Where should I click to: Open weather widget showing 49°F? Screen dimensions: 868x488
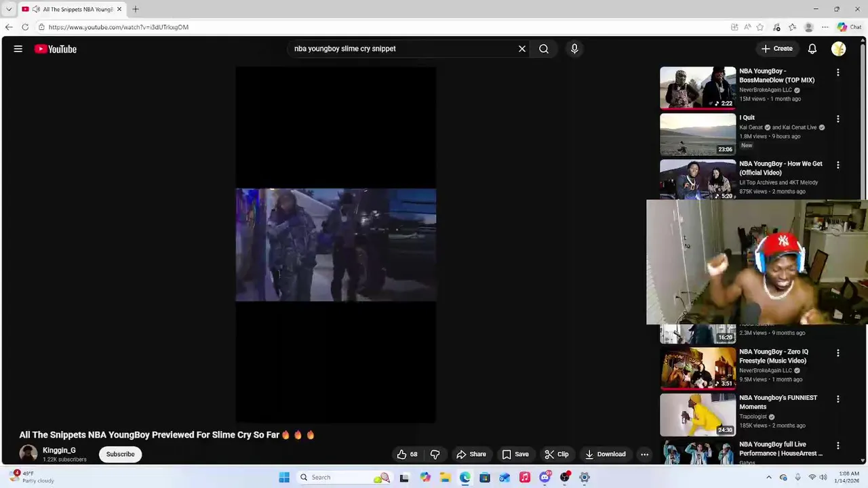coord(33,477)
